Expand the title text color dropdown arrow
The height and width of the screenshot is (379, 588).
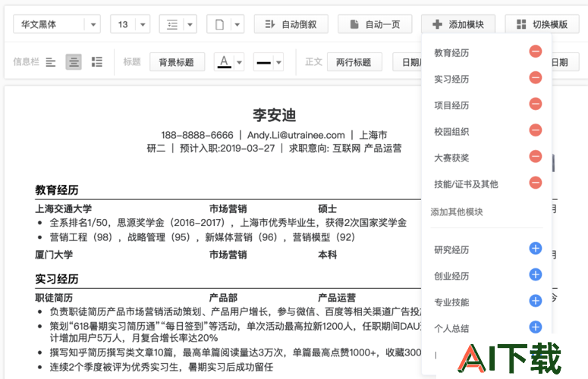coord(239,63)
